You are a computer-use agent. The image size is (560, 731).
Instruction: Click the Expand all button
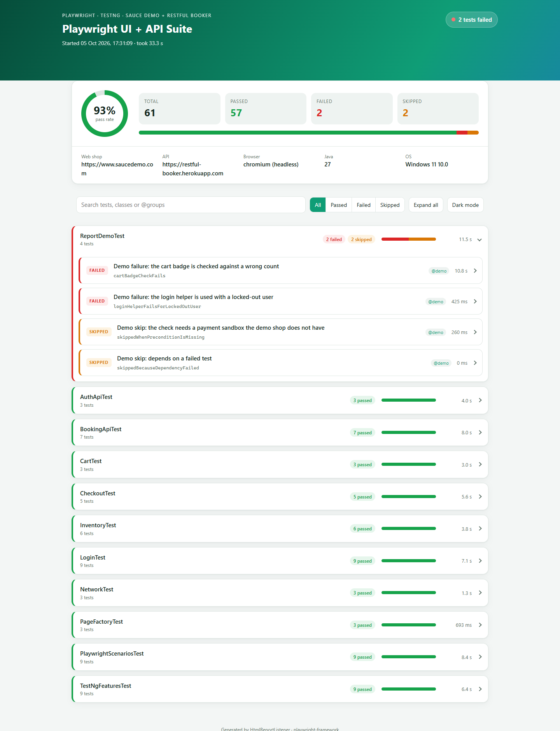tap(426, 205)
